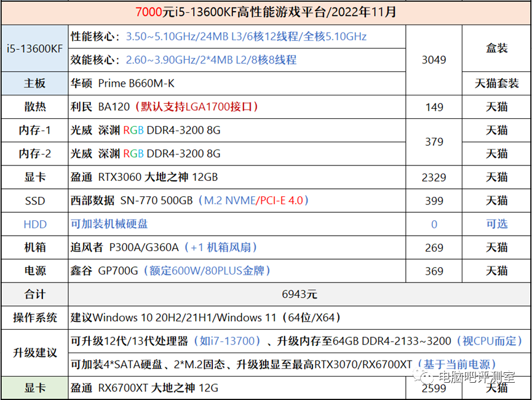Screen dimensions: 532x400
Task: Click the 2599 price cell
Action: (x=434, y=388)
